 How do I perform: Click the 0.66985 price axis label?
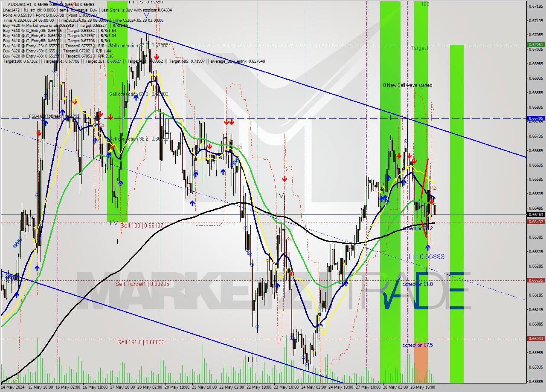pos(536,64)
